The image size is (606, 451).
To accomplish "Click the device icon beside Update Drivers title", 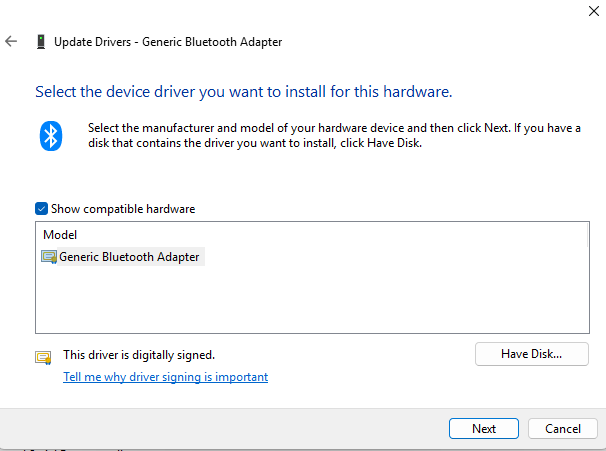I will [x=41, y=42].
